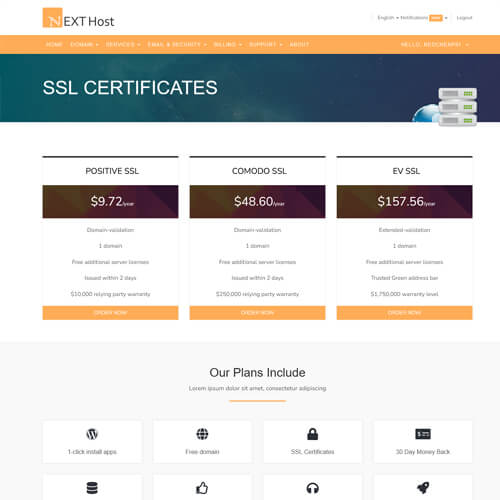Click $250,000 relying party warranty text

tap(257, 294)
